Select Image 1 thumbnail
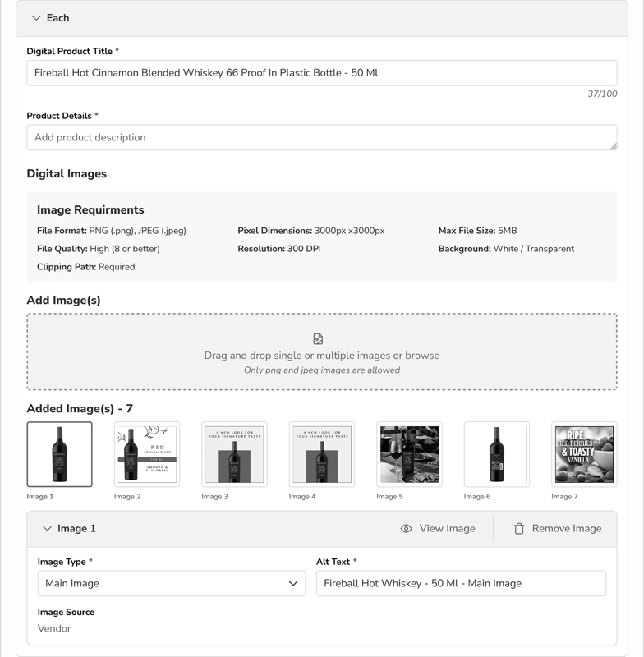The height and width of the screenshot is (657, 644). pos(59,454)
